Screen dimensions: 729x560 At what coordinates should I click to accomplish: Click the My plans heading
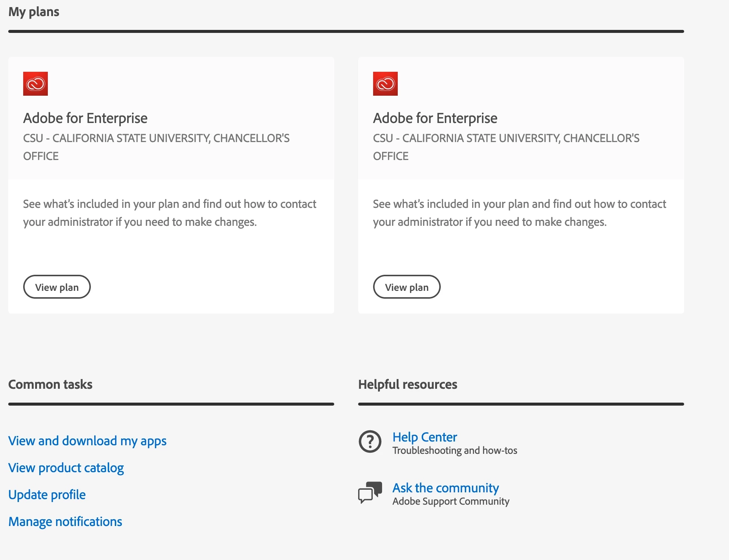point(34,12)
